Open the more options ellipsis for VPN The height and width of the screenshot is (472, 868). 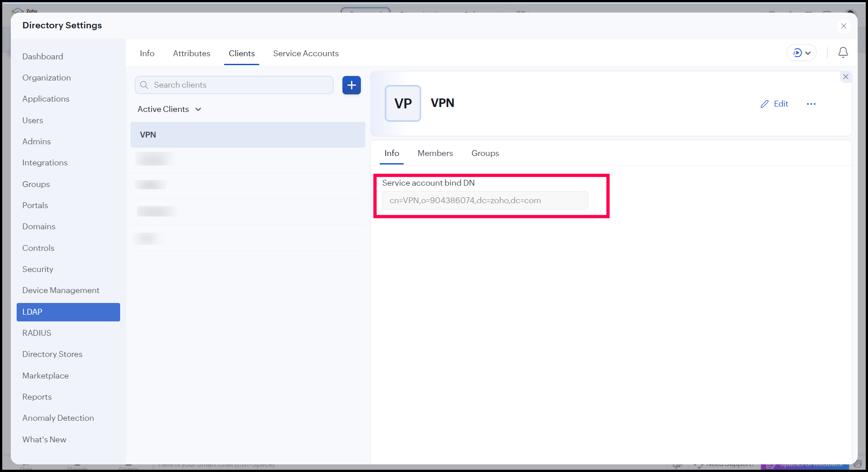(811, 104)
